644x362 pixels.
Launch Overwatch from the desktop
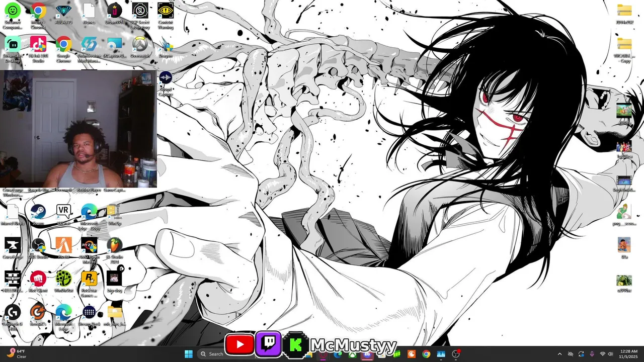[140, 47]
